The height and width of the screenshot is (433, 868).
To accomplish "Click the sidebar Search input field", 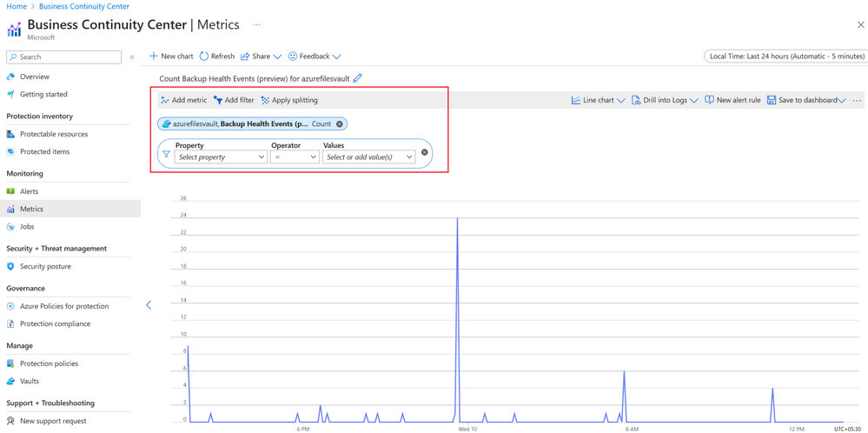I will pyautogui.click(x=63, y=57).
